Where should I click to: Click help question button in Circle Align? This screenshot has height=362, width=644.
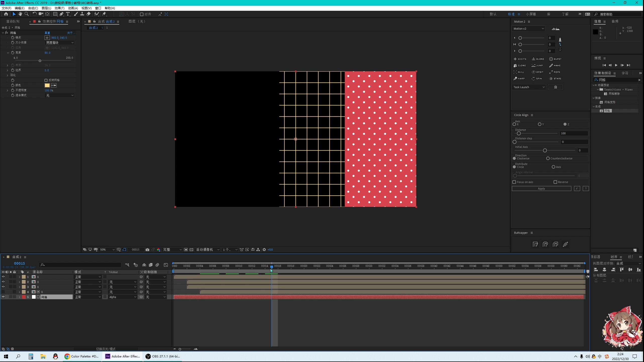(585, 189)
